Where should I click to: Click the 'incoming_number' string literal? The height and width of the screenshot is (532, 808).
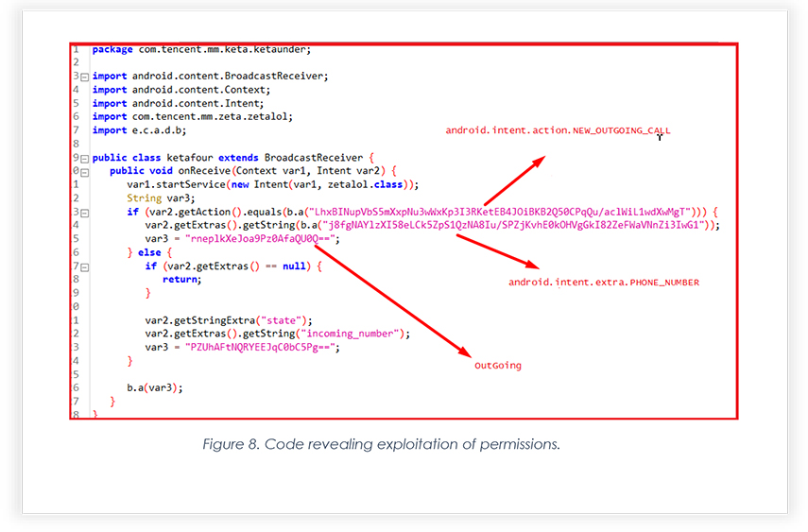pyautogui.click(x=350, y=335)
